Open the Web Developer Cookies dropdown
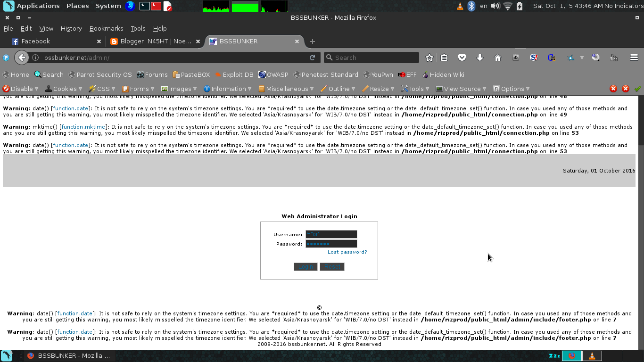 [x=64, y=89]
